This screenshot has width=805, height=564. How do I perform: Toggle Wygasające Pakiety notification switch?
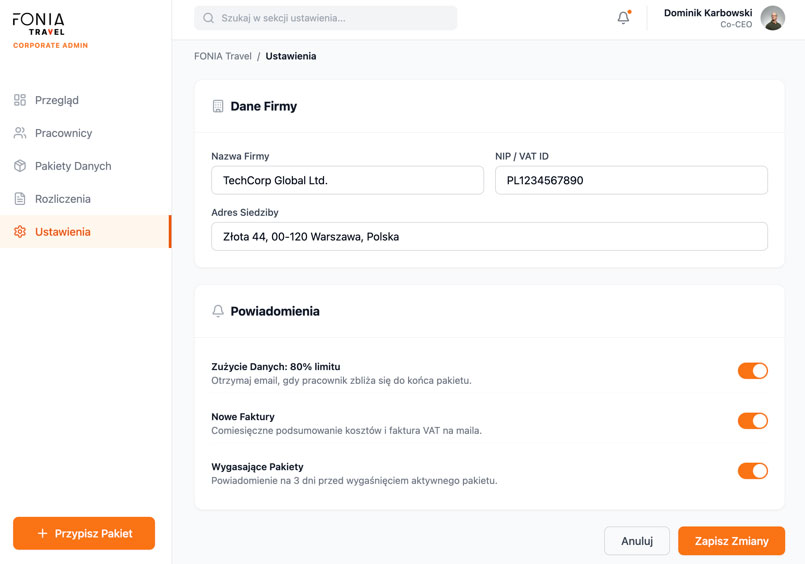[x=752, y=471]
